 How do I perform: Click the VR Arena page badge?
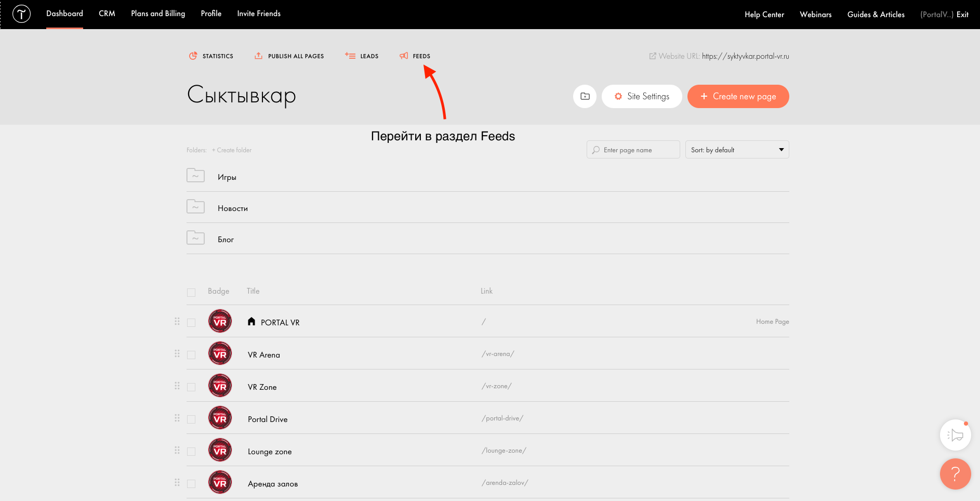(x=220, y=353)
